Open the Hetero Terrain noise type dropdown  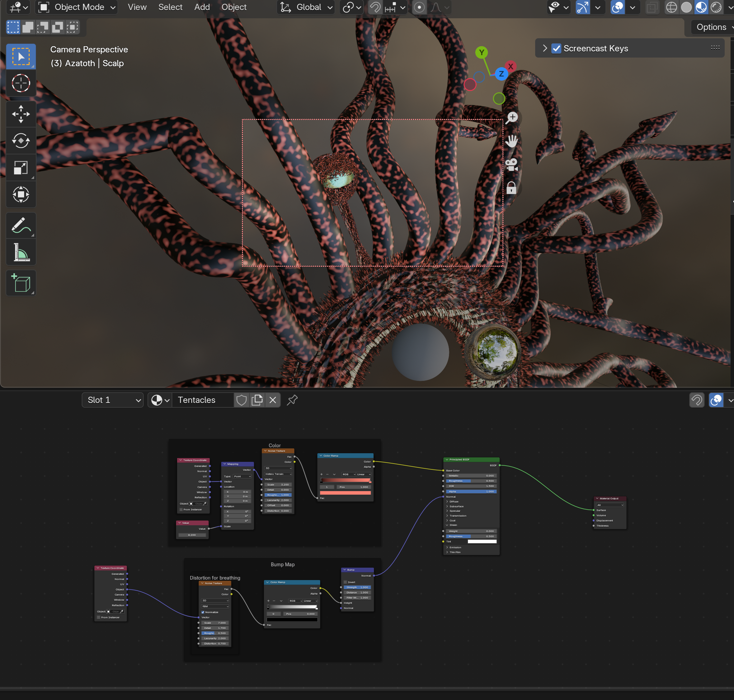click(x=278, y=474)
